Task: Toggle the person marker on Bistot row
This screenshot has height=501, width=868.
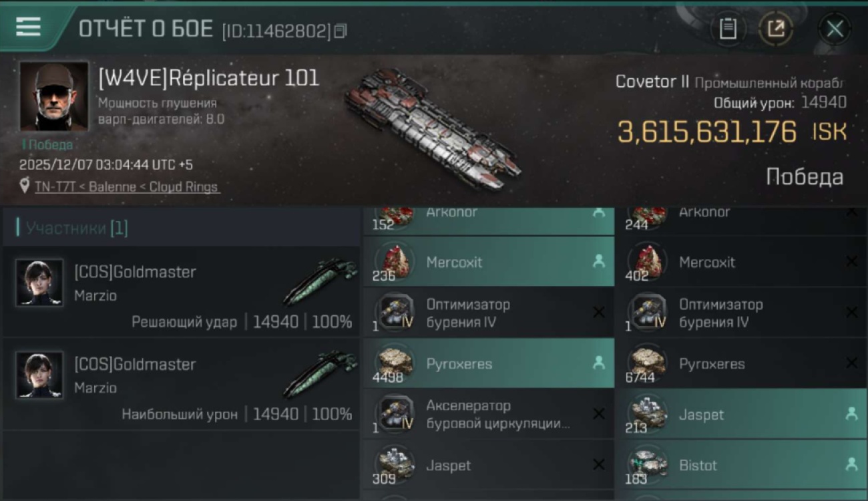Action: point(851,464)
